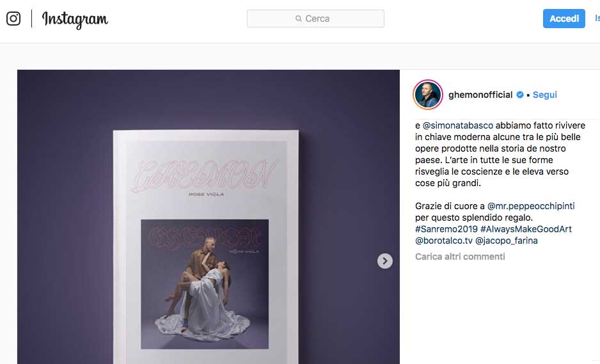The width and height of the screenshot is (600, 364).
Task: Click the Instagram camera glyph icon
Action: point(13,19)
